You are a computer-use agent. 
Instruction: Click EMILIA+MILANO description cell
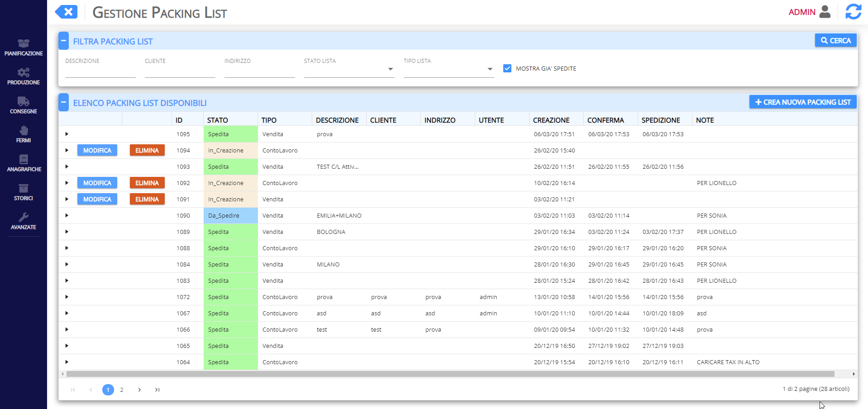pos(339,215)
